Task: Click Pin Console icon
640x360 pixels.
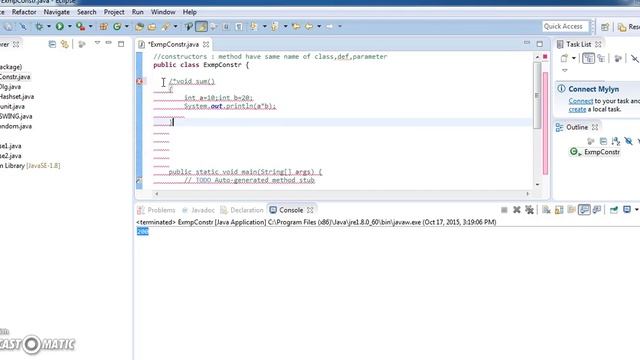Action: 614,210
